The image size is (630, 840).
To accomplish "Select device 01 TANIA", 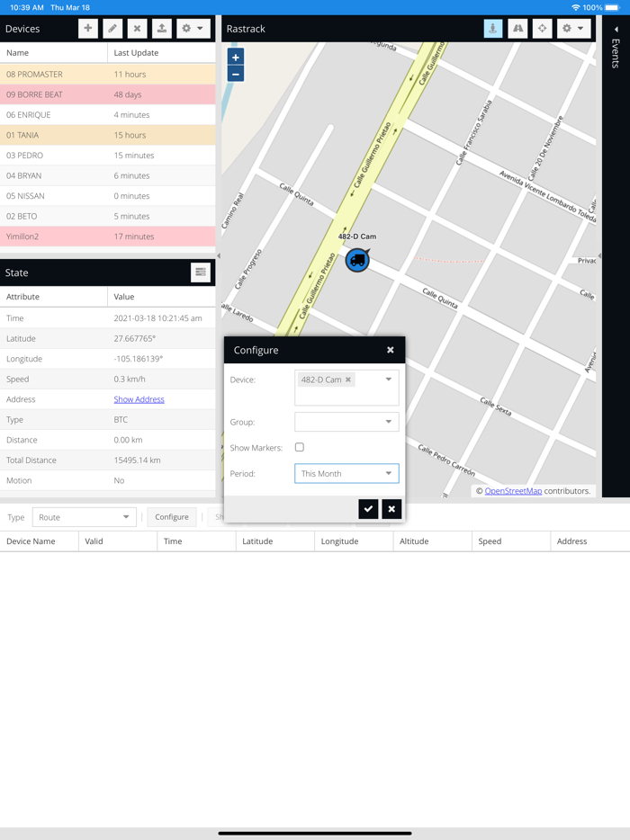I will point(108,135).
